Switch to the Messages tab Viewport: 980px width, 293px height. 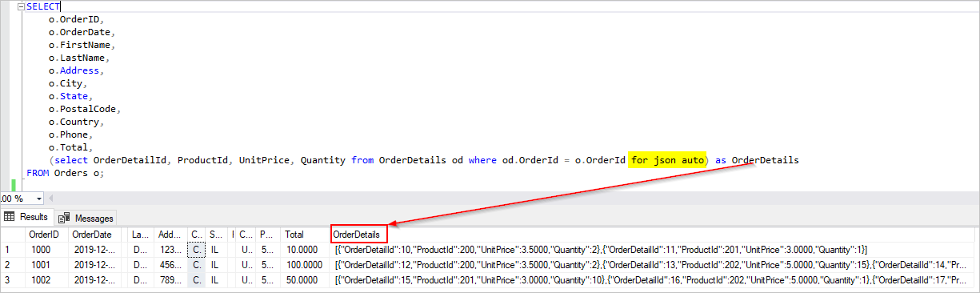tap(86, 218)
